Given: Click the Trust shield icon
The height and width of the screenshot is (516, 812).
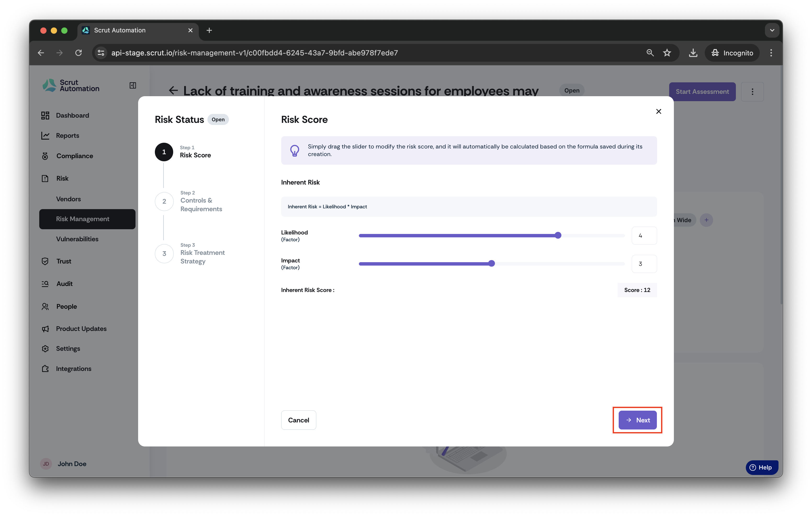Looking at the screenshot, I should pos(45,261).
